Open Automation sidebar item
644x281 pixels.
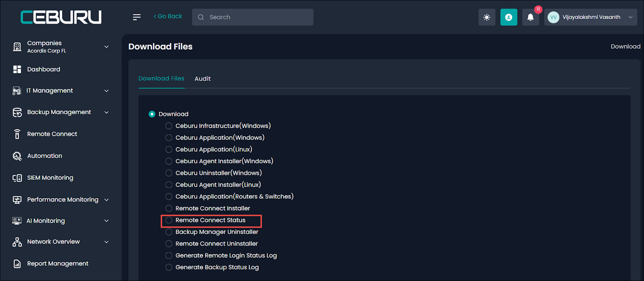(45, 156)
